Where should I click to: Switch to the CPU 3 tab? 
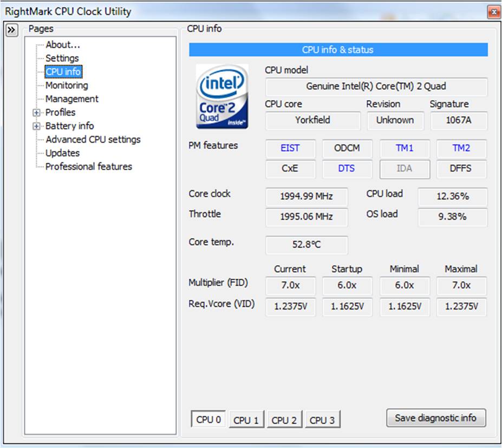click(x=322, y=420)
